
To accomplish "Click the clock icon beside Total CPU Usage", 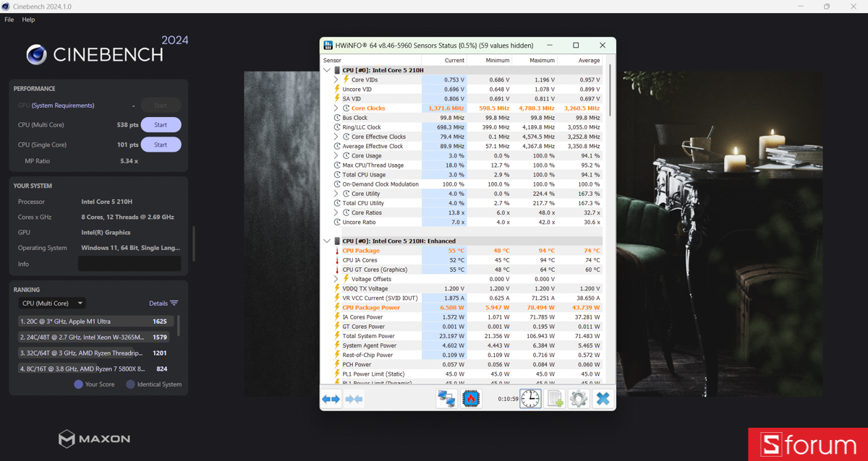I will [337, 174].
